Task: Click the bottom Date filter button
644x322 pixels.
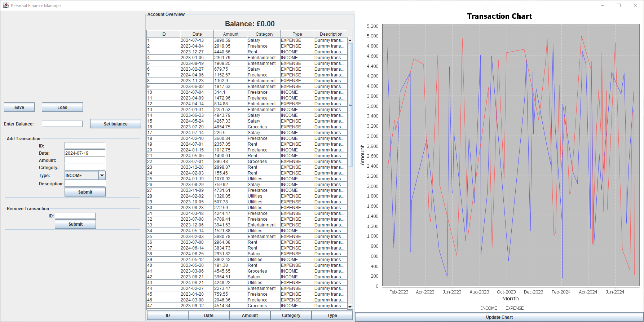Action: [x=209, y=315]
